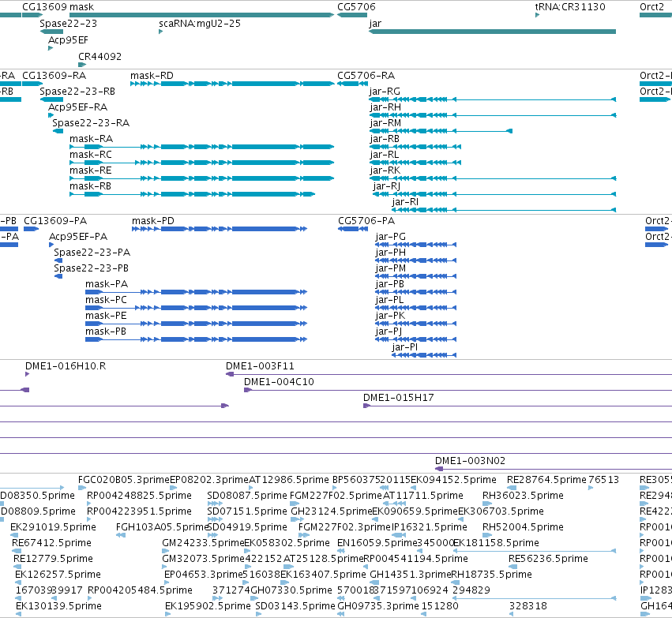
Task: Click the jar-RJ transcript label
Action: click(387, 186)
